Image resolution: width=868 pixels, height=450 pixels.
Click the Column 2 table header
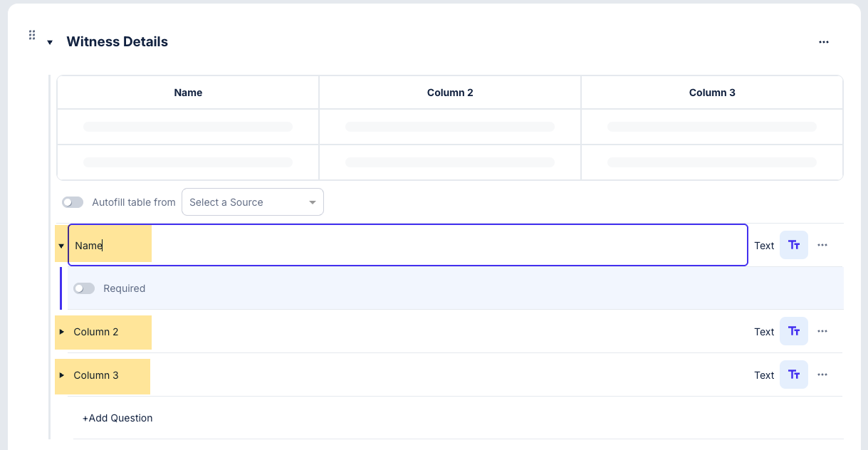tap(450, 93)
